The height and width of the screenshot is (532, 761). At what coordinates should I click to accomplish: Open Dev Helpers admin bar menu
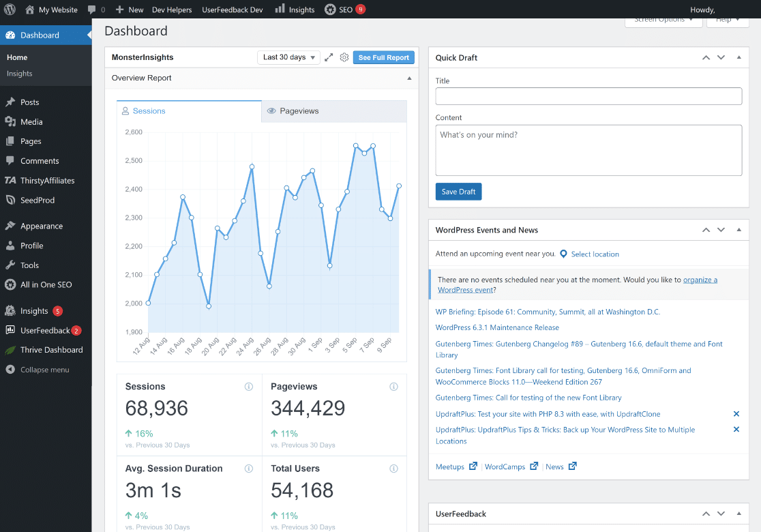tap(172, 10)
